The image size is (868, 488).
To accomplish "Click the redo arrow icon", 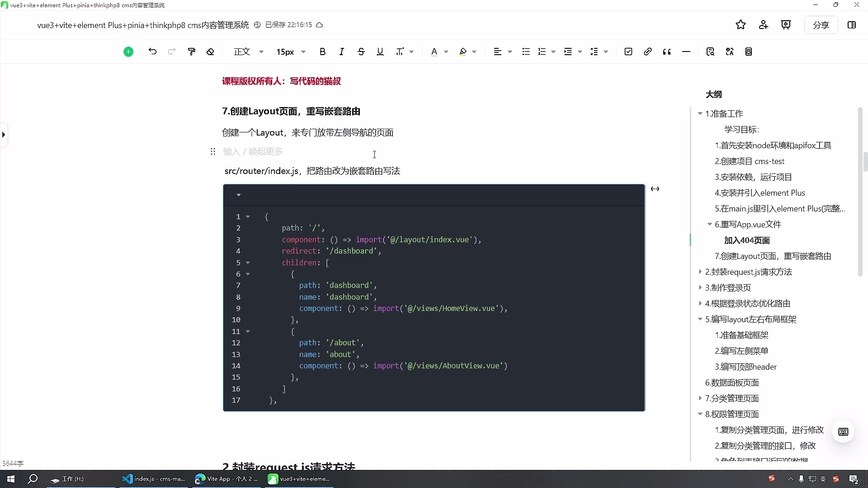I will [172, 52].
